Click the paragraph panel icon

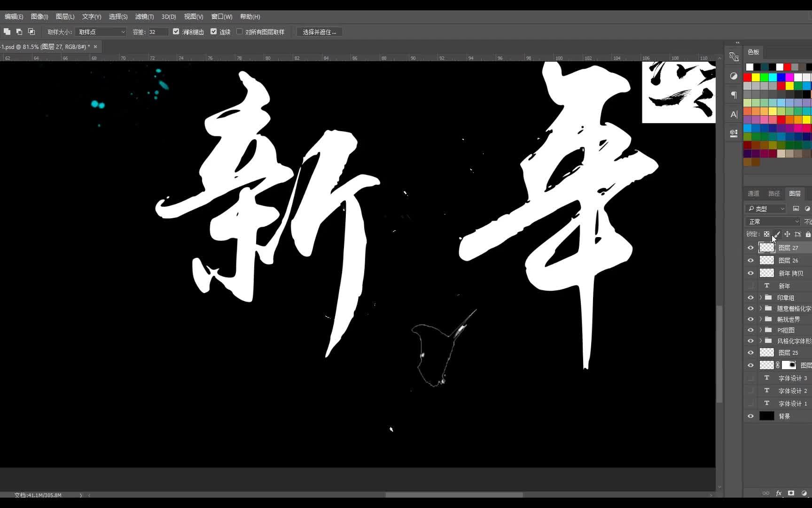734,95
